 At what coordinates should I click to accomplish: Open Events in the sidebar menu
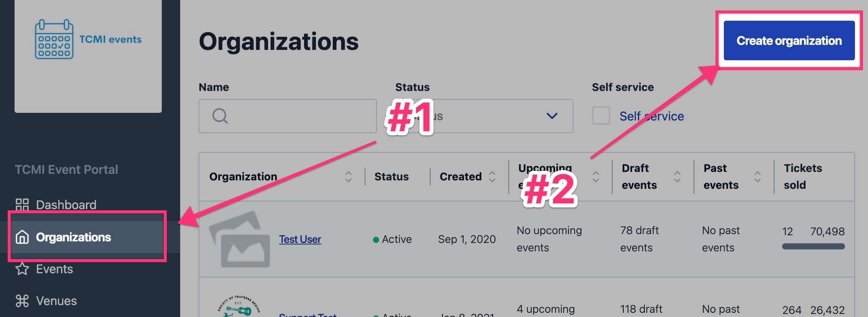(x=54, y=269)
